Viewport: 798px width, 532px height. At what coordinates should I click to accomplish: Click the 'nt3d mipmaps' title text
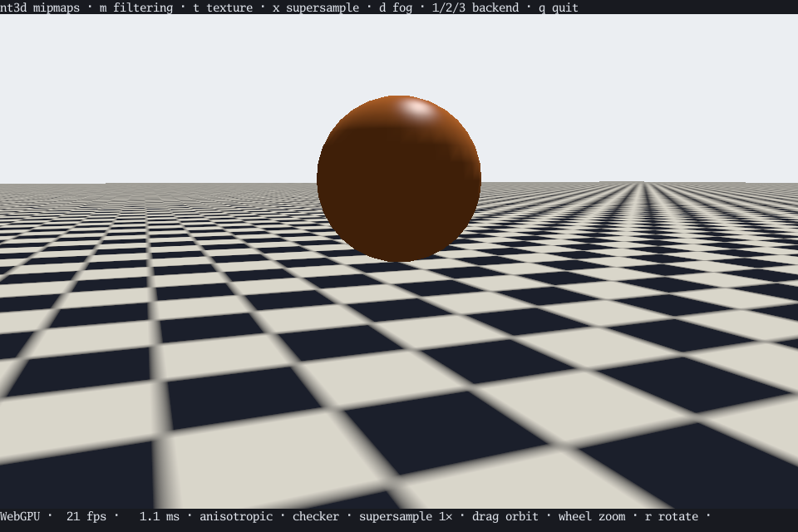coord(40,7)
